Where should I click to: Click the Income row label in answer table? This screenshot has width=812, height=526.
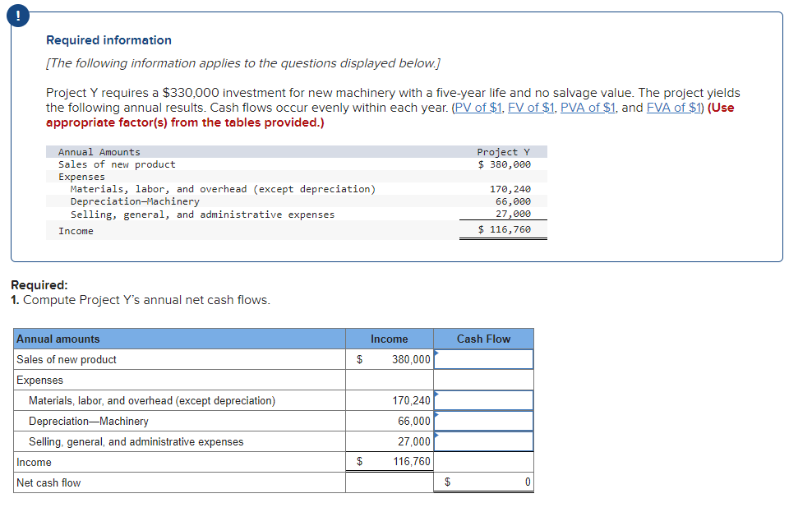point(35,463)
